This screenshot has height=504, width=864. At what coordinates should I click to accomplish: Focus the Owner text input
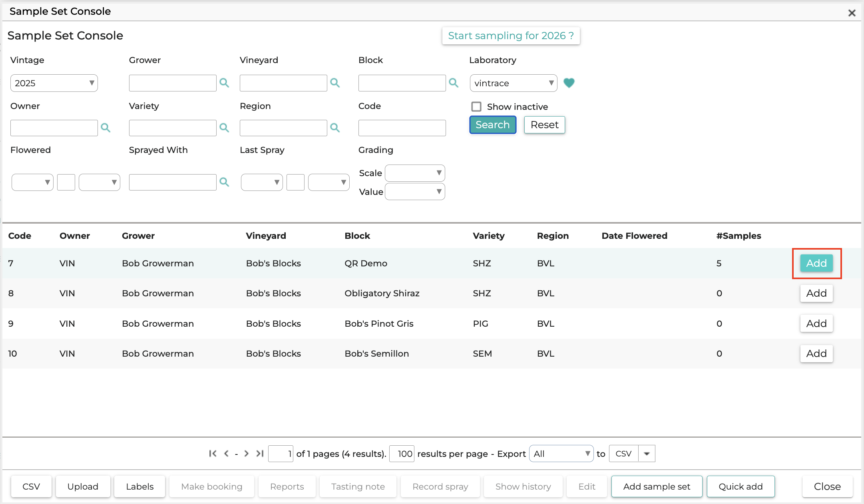[54, 128]
